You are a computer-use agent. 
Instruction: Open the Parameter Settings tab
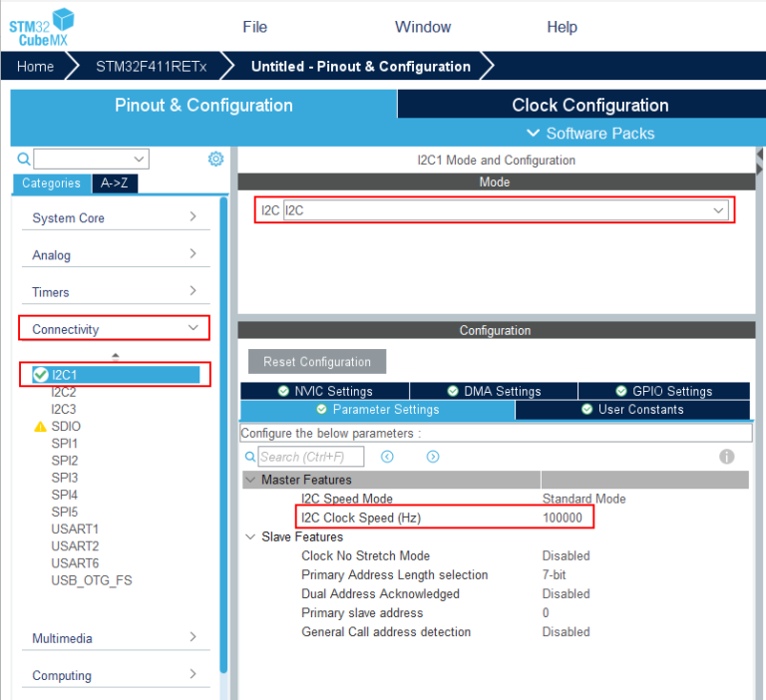(378, 410)
